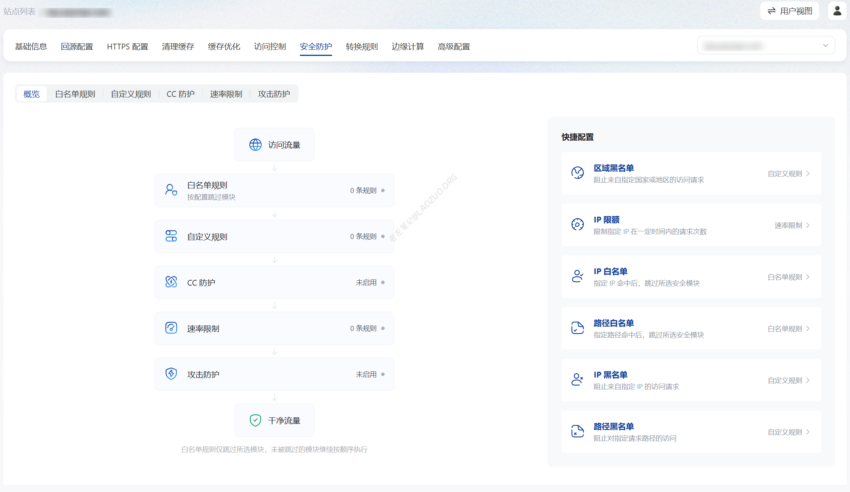The image size is (850, 492).
Task: Click 干净流量 label
Action: click(x=284, y=420)
